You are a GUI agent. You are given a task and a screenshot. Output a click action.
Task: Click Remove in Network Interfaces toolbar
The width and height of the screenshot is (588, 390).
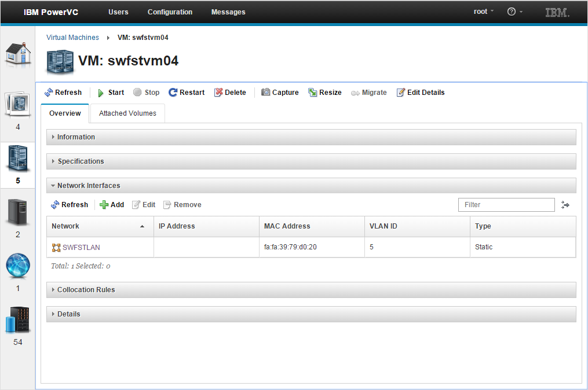[x=182, y=205]
